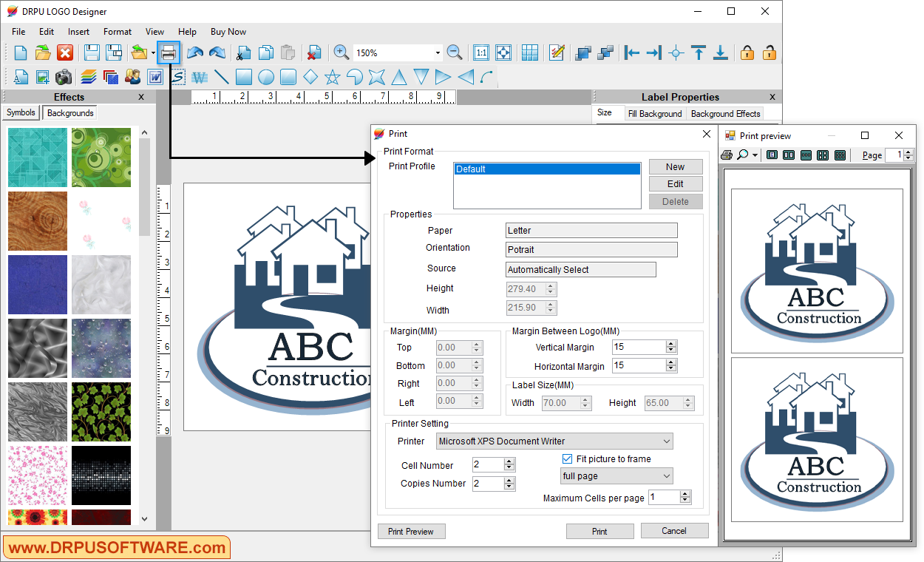Select the Cut scissors icon

244,53
